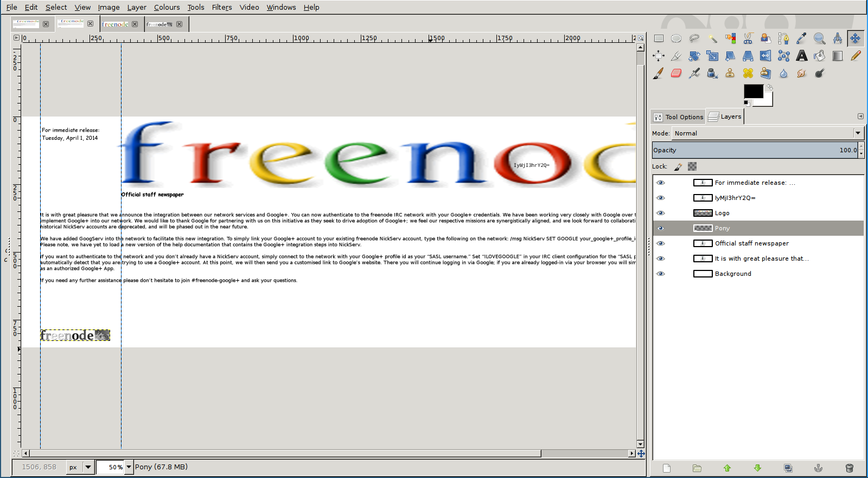
Task: Raise layer with green up arrow
Action: (x=727, y=468)
